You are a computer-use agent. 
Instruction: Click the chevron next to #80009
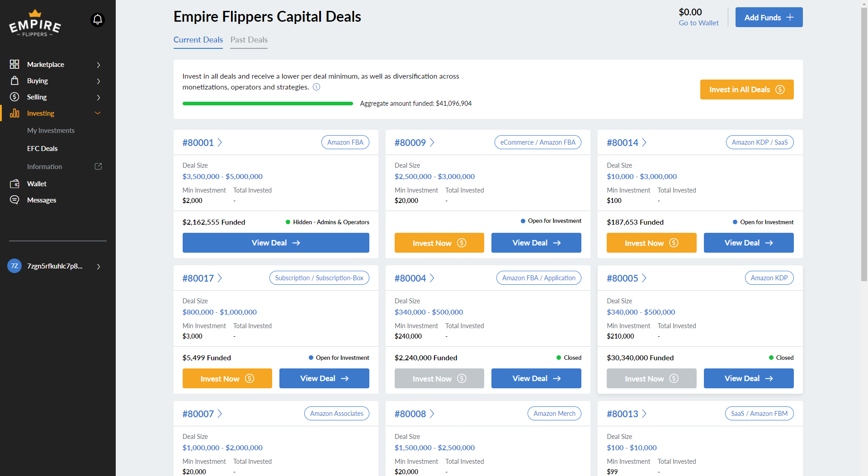(432, 142)
